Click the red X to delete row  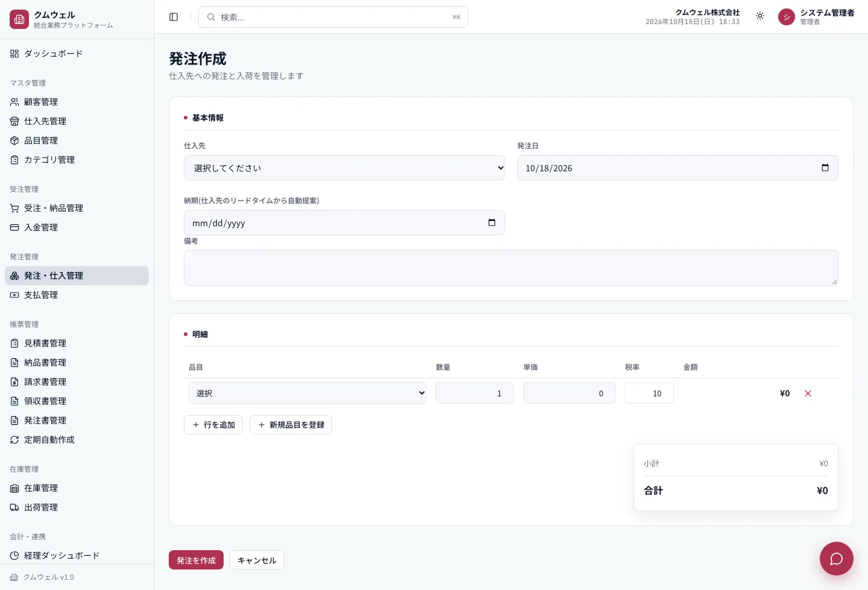click(808, 393)
